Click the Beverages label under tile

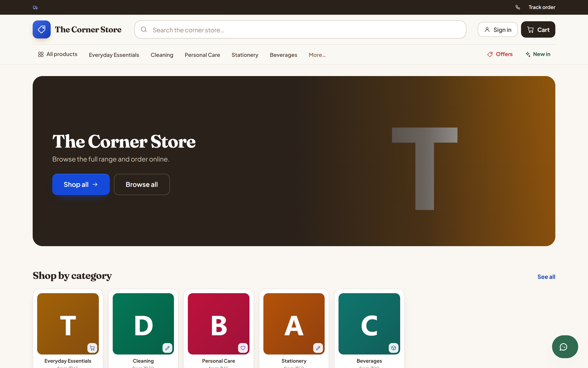pyautogui.click(x=369, y=361)
